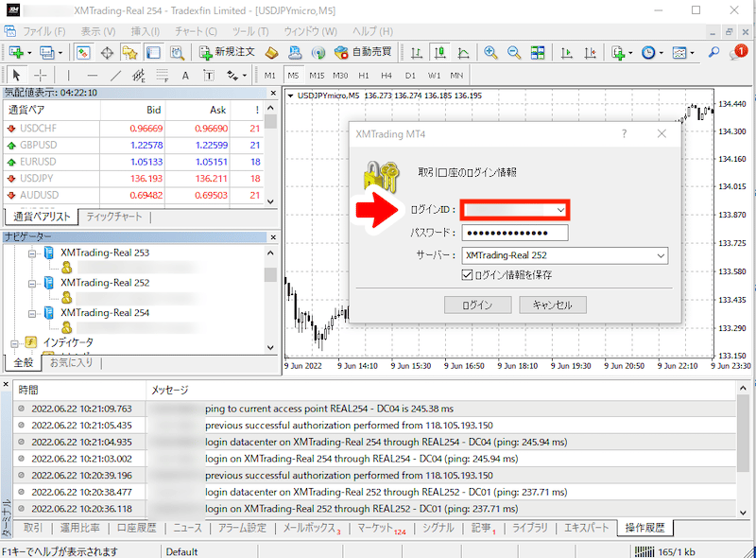The width and height of the screenshot is (756, 558).
Task: Click the zoom in magnifier icon
Action: coord(490,52)
